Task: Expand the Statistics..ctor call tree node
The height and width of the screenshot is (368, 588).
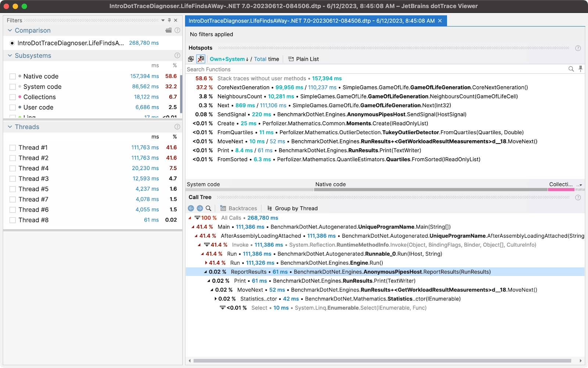Action: [215, 299]
